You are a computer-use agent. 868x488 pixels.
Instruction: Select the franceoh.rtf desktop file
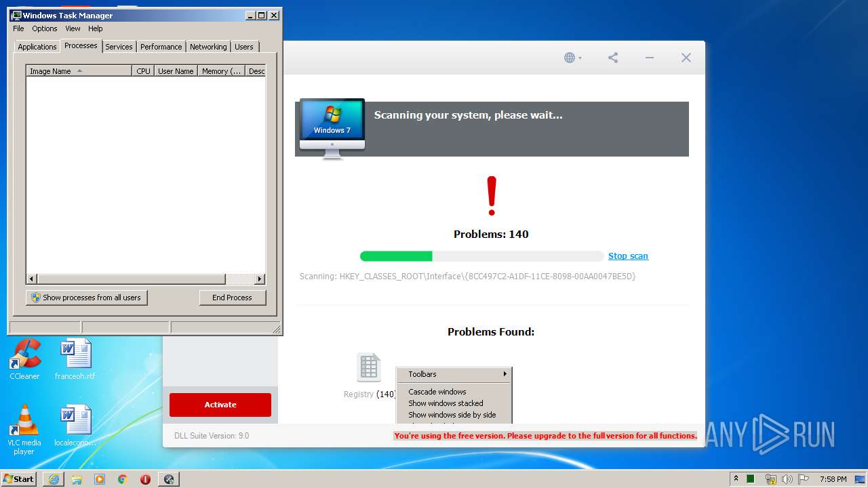pos(75,359)
